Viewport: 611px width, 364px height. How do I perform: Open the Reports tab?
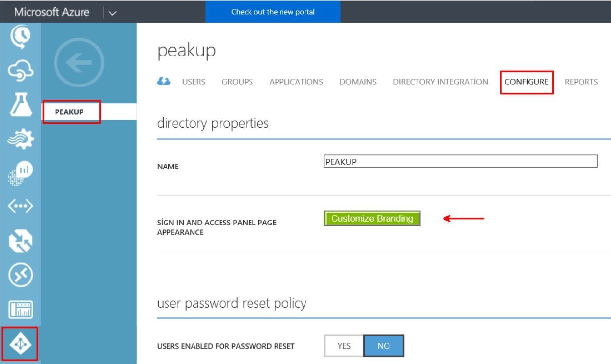[581, 82]
